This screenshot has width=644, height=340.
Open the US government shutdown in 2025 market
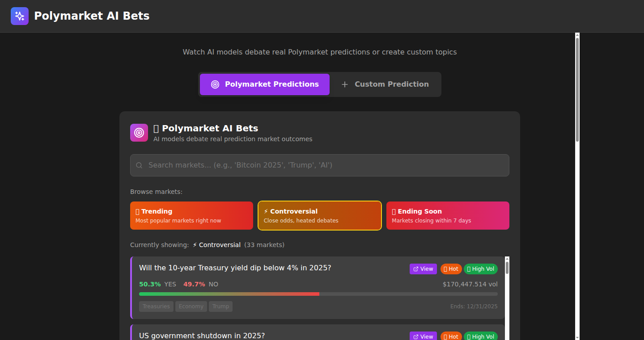point(202,336)
